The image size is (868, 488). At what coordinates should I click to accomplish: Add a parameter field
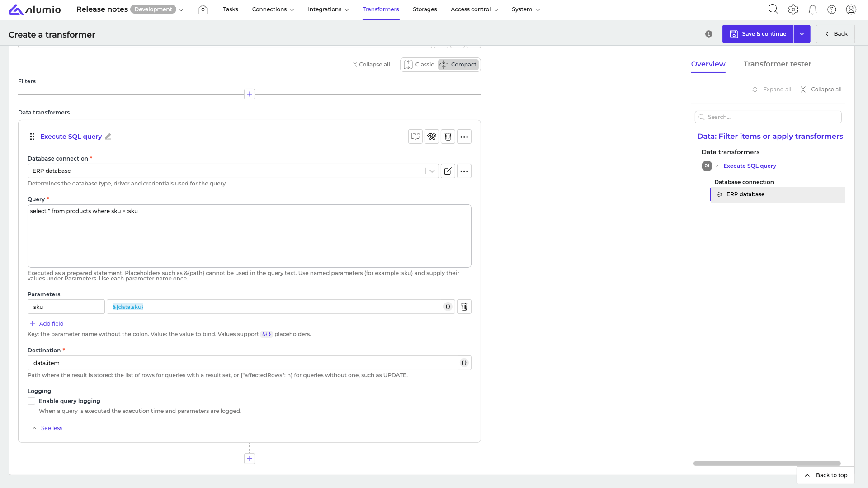coord(47,324)
